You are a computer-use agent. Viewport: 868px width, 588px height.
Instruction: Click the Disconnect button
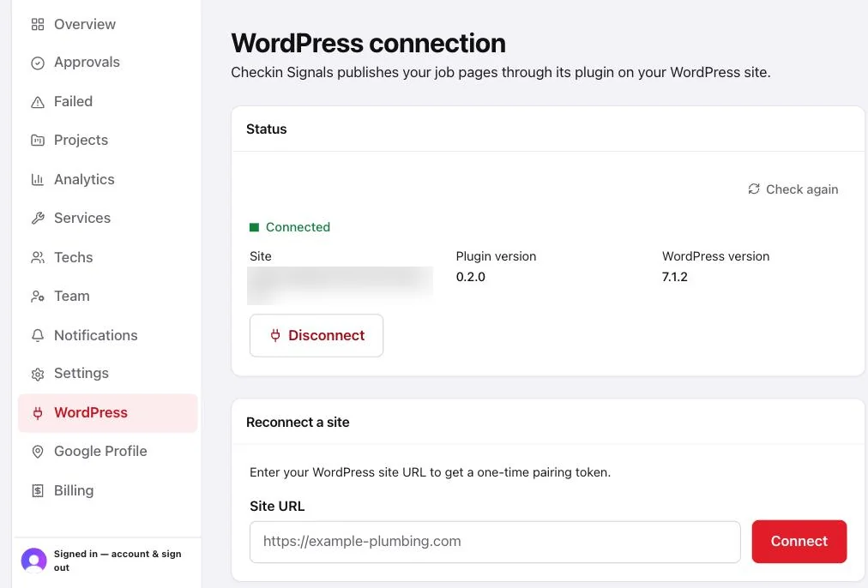click(x=316, y=335)
